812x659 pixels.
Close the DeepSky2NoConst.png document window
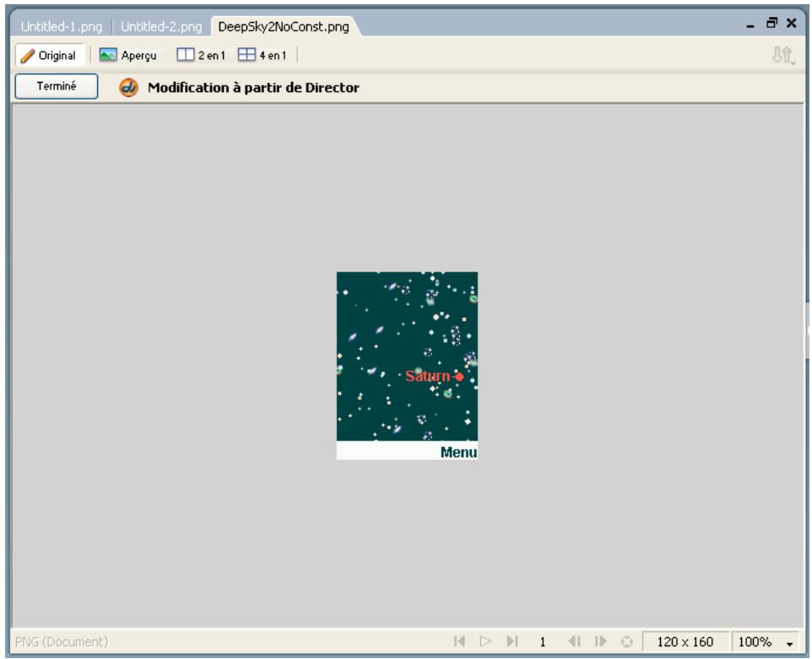pyautogui.click(x=791, y=23)
